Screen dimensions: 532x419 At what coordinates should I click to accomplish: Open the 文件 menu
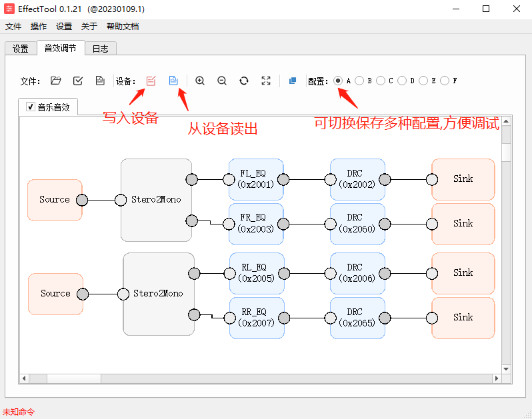click(13, 27)
